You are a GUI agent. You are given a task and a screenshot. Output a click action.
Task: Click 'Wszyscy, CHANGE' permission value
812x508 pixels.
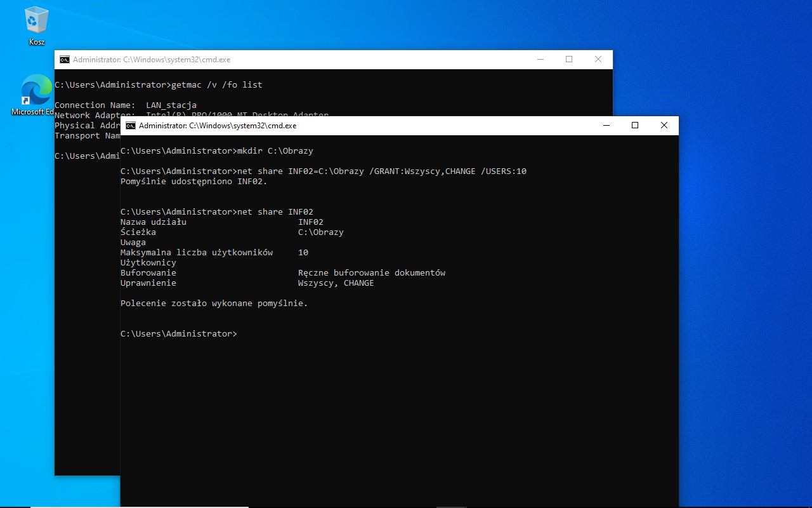pos(336,283)
